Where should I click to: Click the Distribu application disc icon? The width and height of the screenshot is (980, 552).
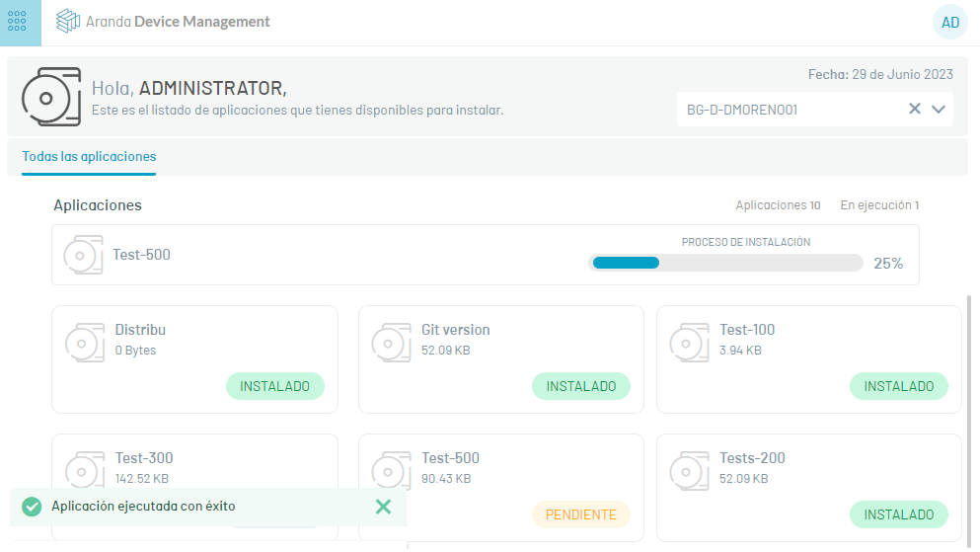[85, 343]
